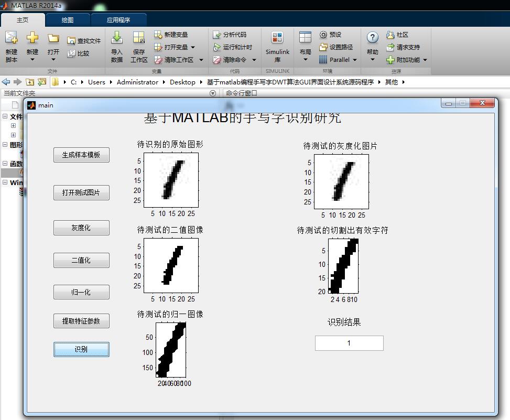Screen dimensions: 510x420
Task: Click the 二值化 button
Action: coord(81,260)
